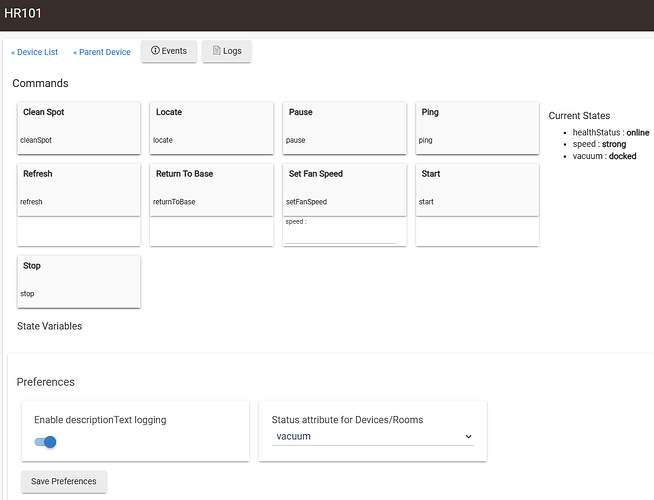Image resolution: width=654 pixels, height=500 pixels.
Task: Run the Locate command
Action: [x=211, y=128]
